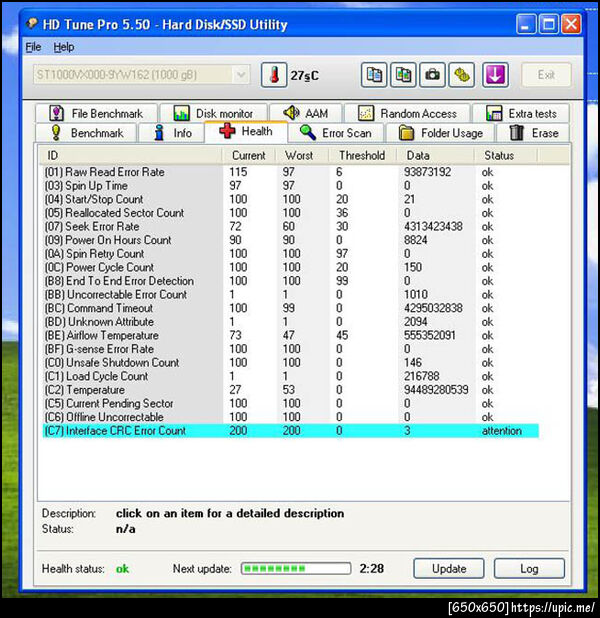Switch to the Benchmark tab
Screen dimensions: 600x618
(86, 133)
